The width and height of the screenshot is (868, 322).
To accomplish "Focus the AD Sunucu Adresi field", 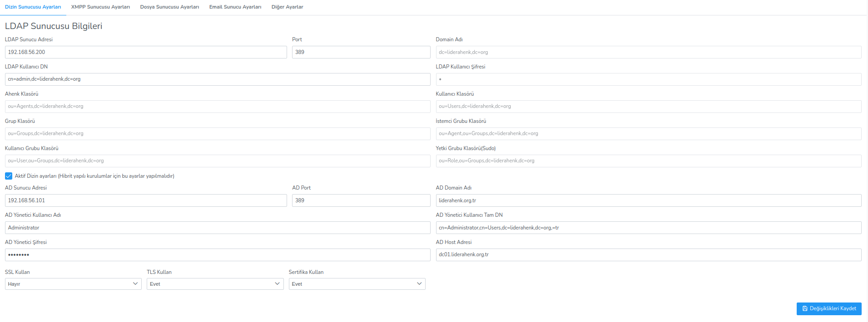I will coord(145,200).
